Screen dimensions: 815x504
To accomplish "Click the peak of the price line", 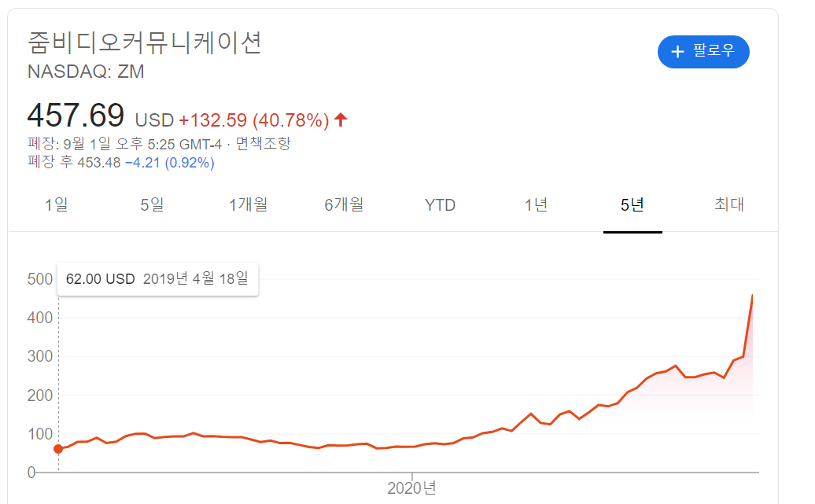I will coord(752,296).
